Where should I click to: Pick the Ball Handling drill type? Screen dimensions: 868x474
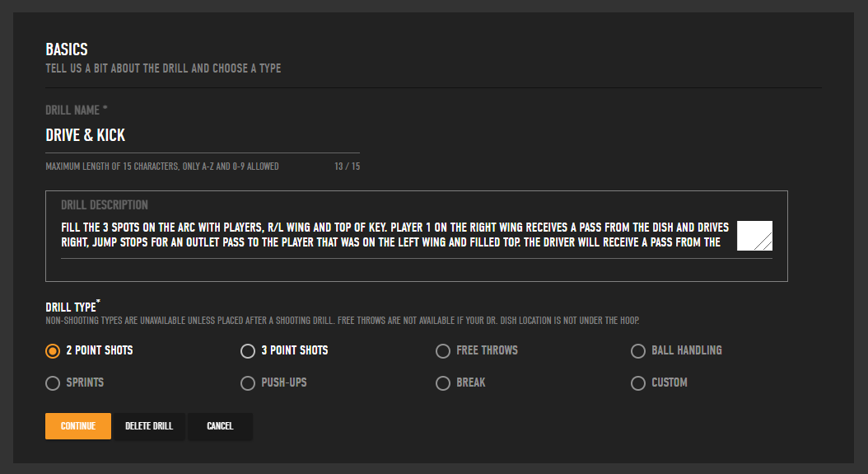637,351
